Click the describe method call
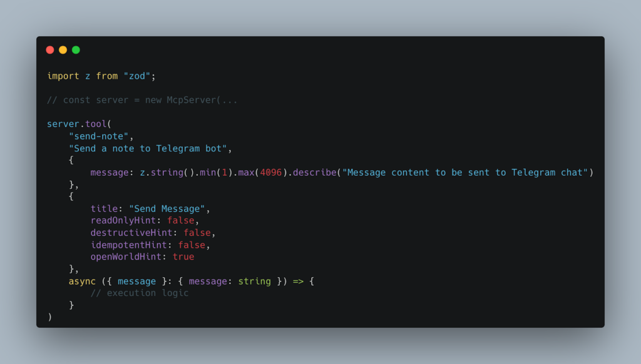The height and width of the screenshot is (364, 641). tap(314, 173)
